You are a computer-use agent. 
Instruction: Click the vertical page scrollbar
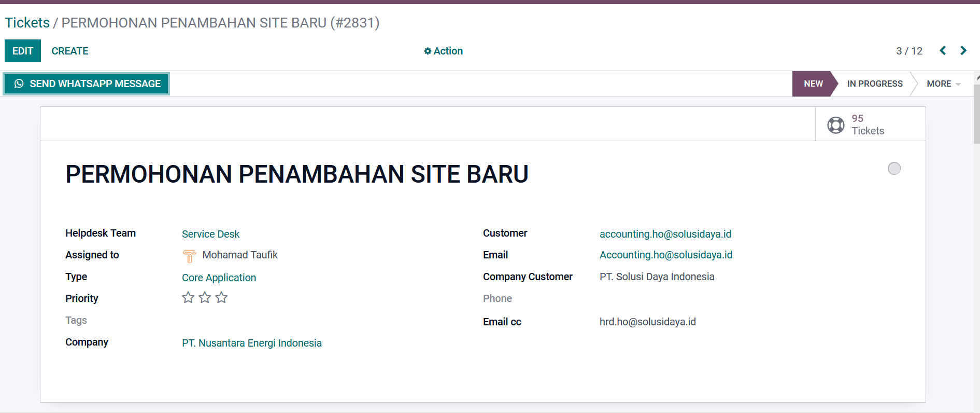[x=976, y=114]
